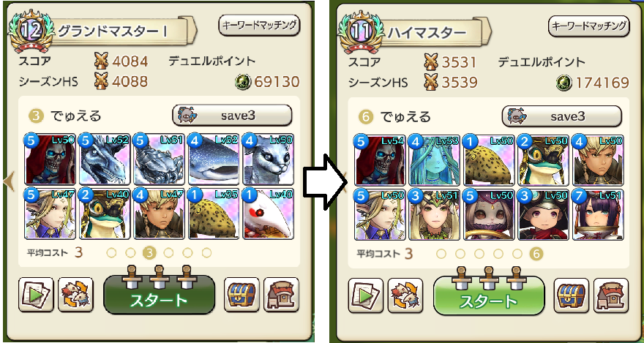Screen dimensions: 644x343
Task: Open the shop house icon in right panel
Action: pyautogui.click(x=611, y=295)
